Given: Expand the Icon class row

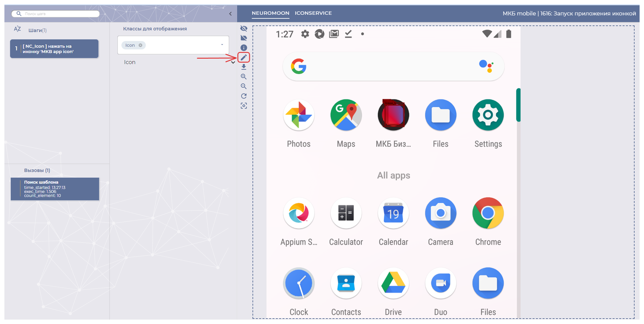Looking at the screenshot, I should click(179, 62).
